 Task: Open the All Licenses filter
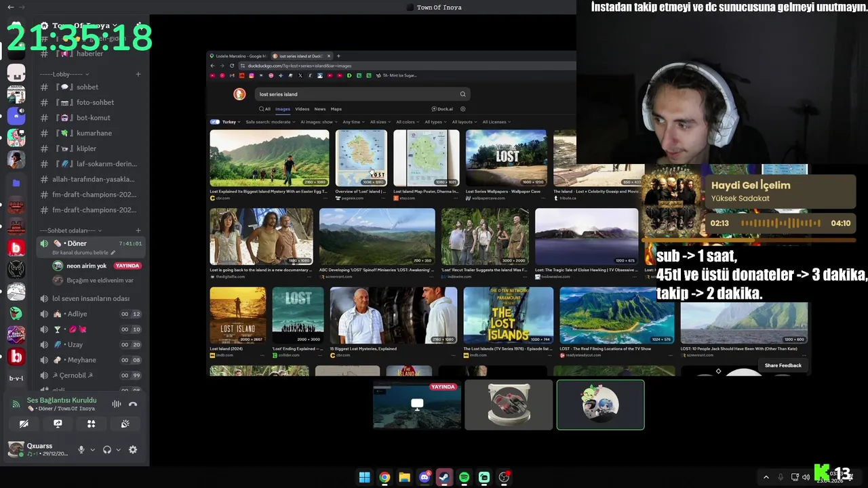[496, 122]
